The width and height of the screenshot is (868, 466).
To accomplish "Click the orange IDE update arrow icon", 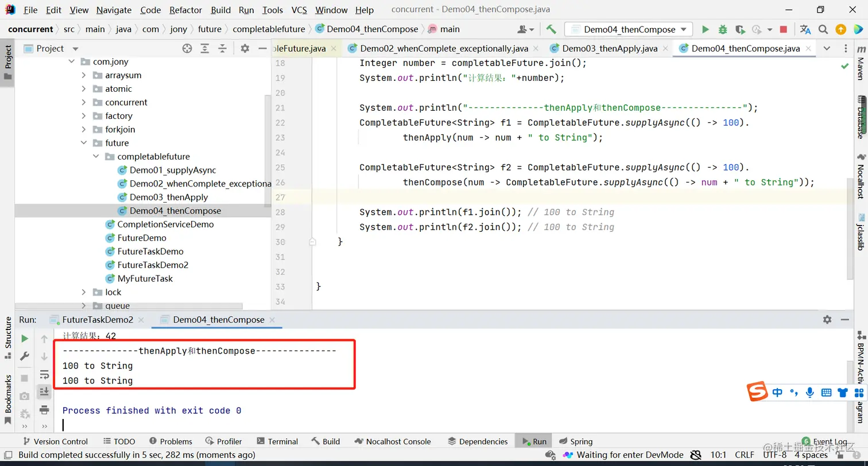I will click(840, 29).
